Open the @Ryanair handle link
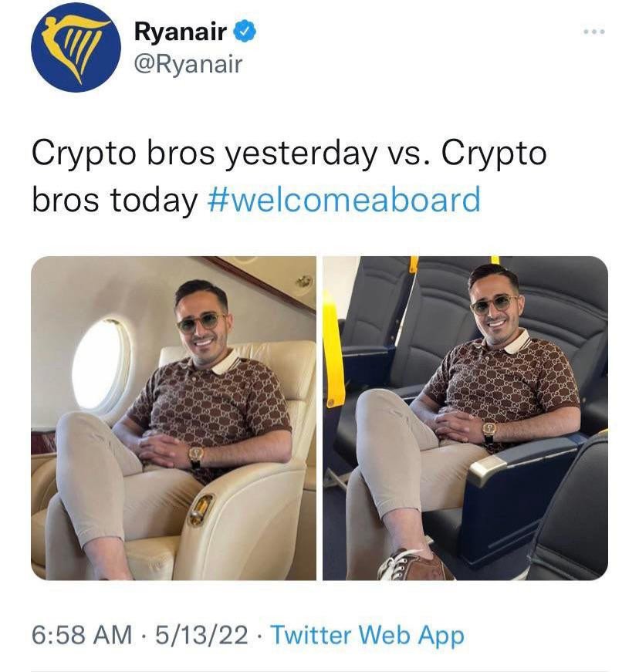The width and height of the screenshot is (639, 672). pos(188,64)
